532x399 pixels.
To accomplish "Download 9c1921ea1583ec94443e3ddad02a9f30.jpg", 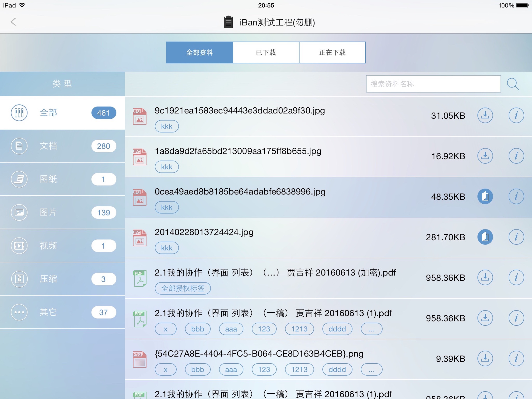I will (x=485, y=116).
